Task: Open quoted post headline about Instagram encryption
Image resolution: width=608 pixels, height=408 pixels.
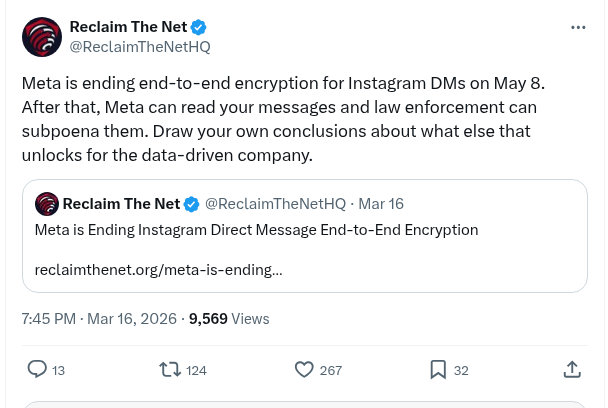Action: tap(256, 230)
